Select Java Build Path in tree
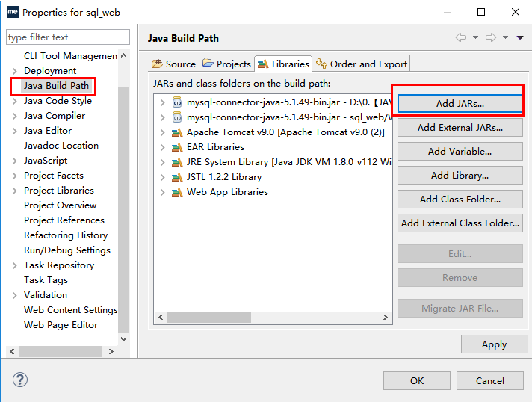 tap(56, 86)
